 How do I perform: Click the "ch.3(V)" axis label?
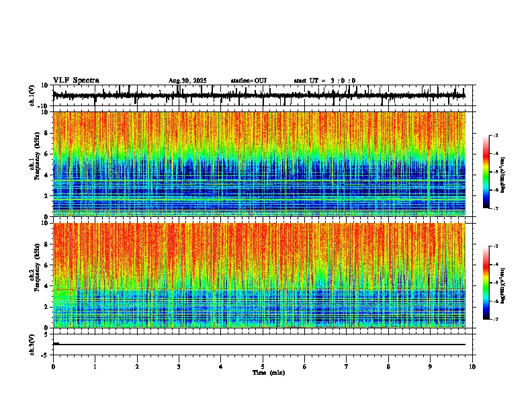pyautogui.click(x=32, y=345)
